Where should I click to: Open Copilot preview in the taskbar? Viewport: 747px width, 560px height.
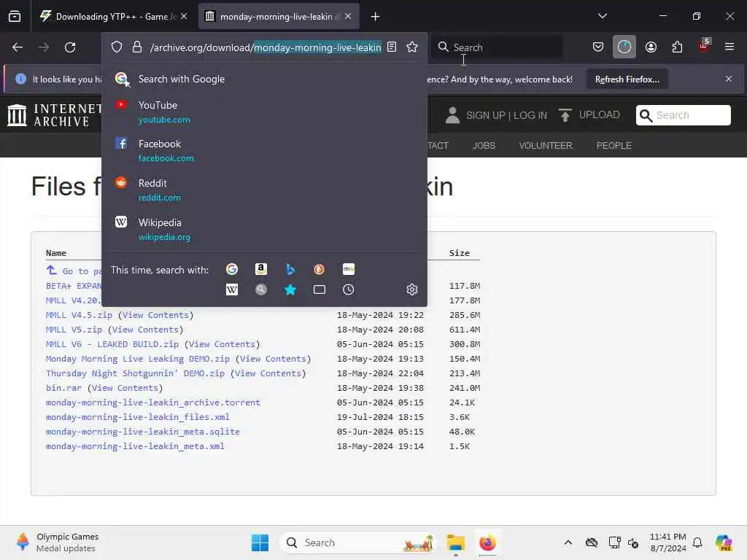724,542
